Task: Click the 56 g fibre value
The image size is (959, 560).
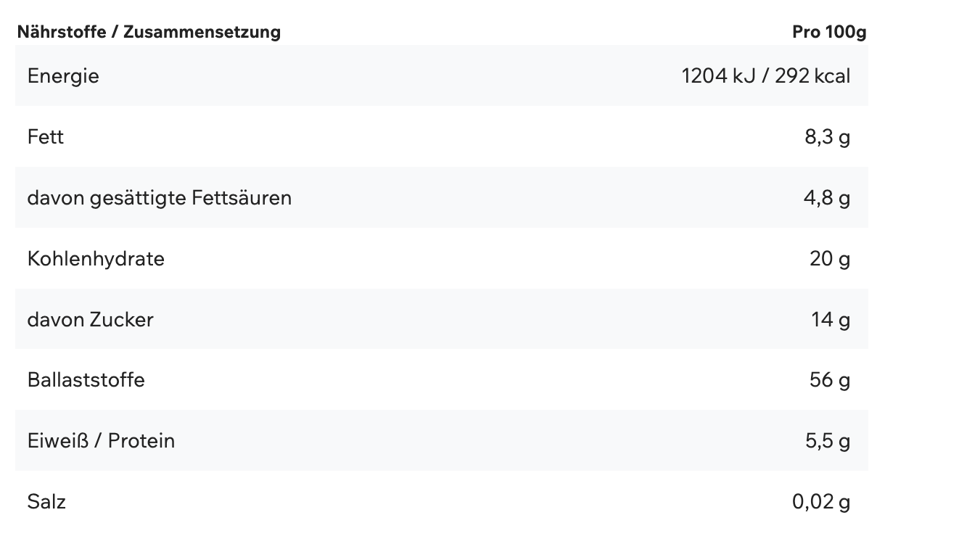Action: click(830, 380)
